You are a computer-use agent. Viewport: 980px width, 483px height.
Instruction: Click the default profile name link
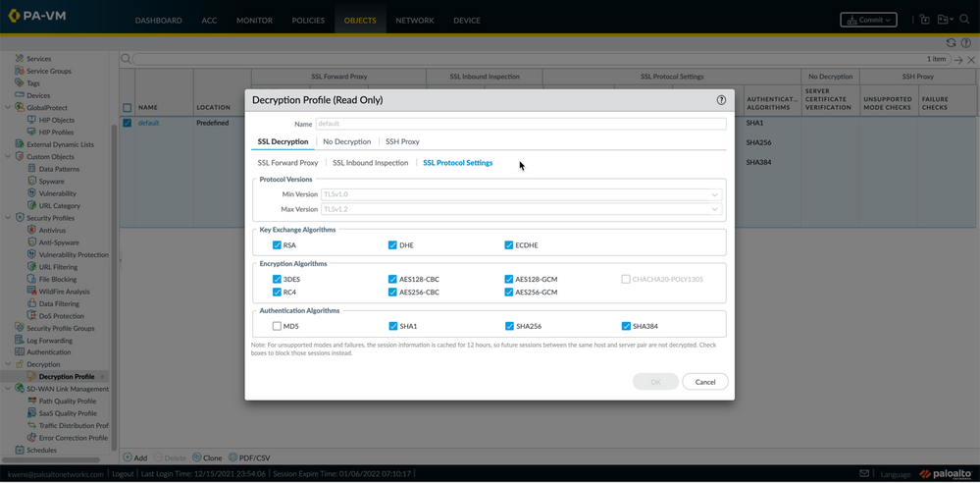(x=148, y=123)
